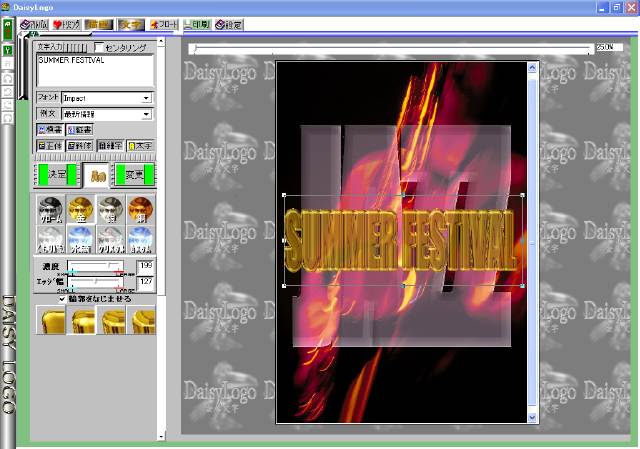Select the 正体 upright style button
Screen dimensions: 640x449
50,146
